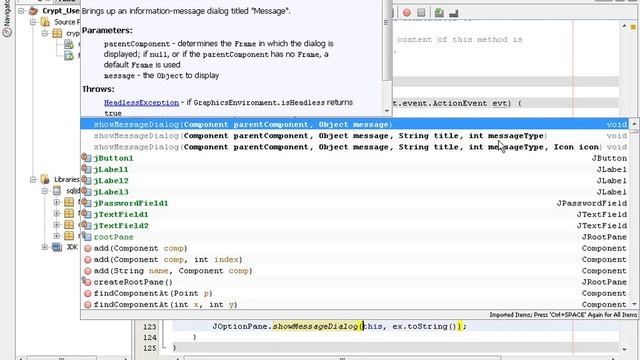Click the yellow warning marker on the error stripe
This screenshot has height=360, width=640.
[633, 27]
